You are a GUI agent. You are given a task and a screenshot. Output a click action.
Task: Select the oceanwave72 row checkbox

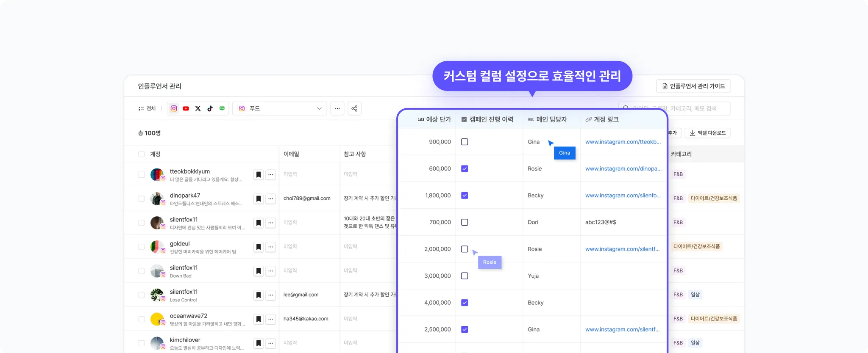(x=142, y=319)
